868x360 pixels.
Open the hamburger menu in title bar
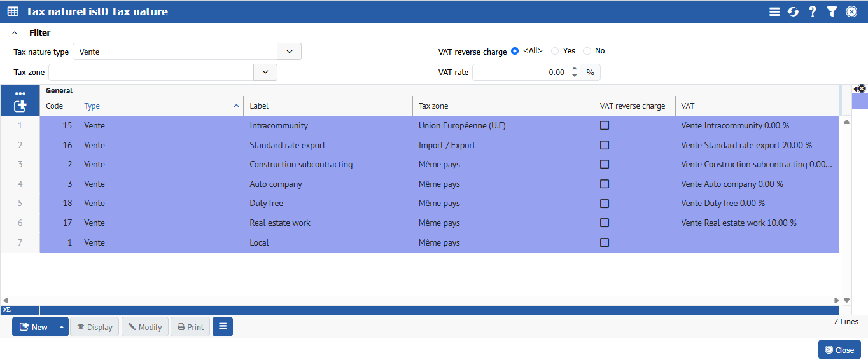774,11
